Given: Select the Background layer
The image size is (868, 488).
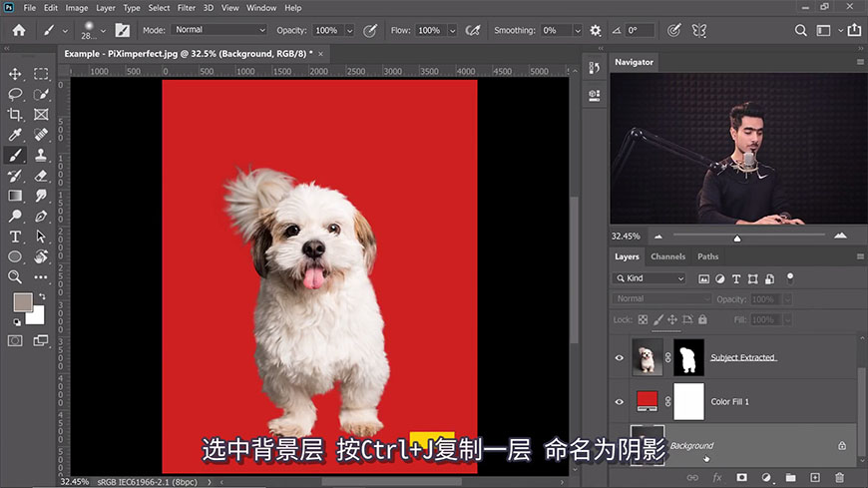Looking at the screenshot, I should point(734,445).
